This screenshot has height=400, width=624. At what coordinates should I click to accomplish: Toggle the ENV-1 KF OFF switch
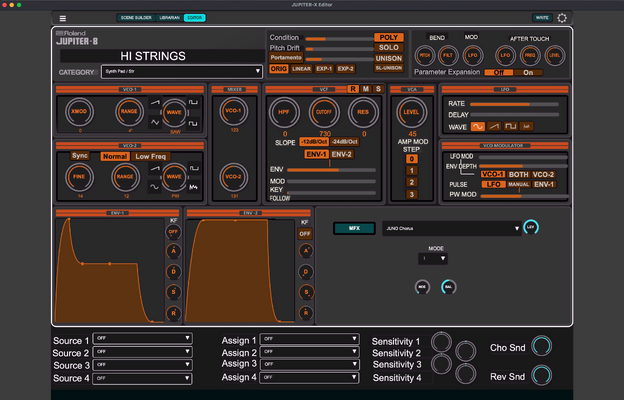point(174,232)
